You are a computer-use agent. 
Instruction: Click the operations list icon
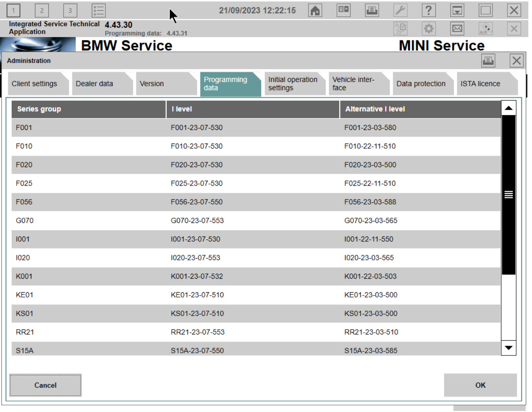click(98, 11)
